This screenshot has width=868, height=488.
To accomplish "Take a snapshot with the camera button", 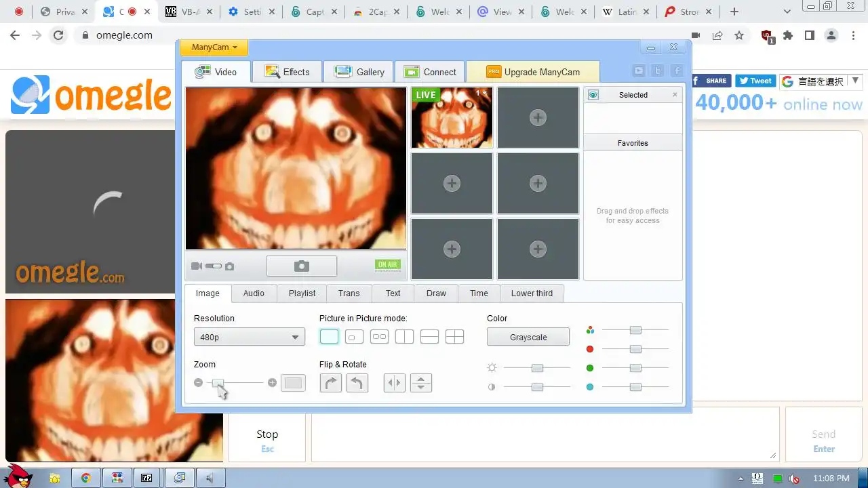I will (302, 266).
